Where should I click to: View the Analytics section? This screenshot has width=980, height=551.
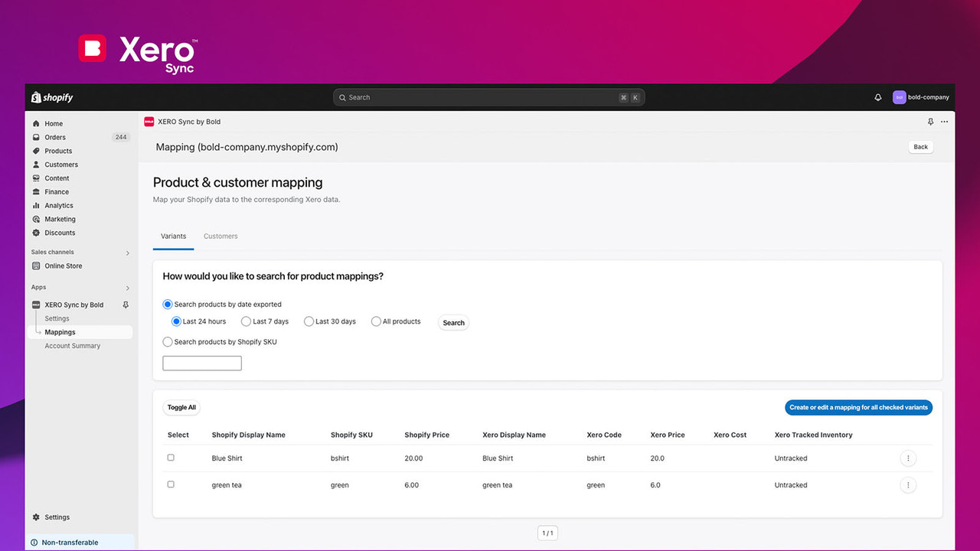(x=57, y=205)
